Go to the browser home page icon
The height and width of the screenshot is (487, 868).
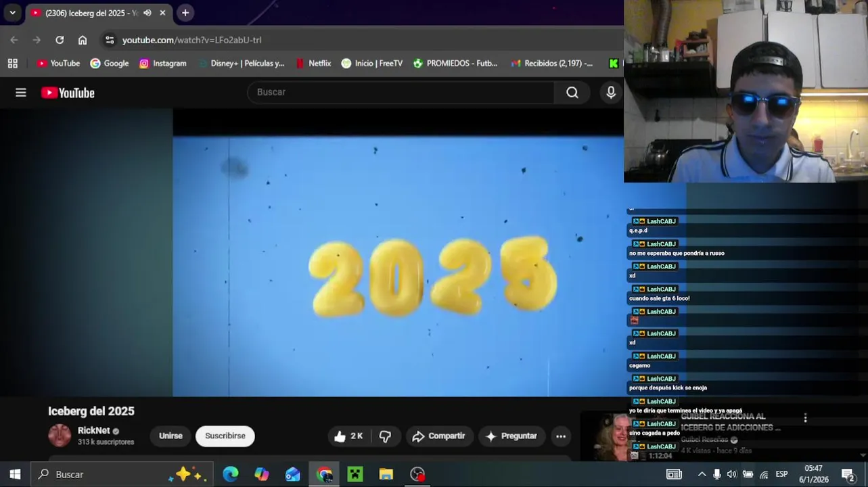(83, 40)
